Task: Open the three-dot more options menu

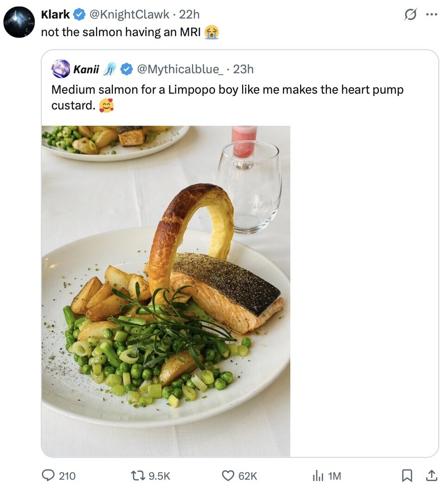Action: click(x=431, y=14)
